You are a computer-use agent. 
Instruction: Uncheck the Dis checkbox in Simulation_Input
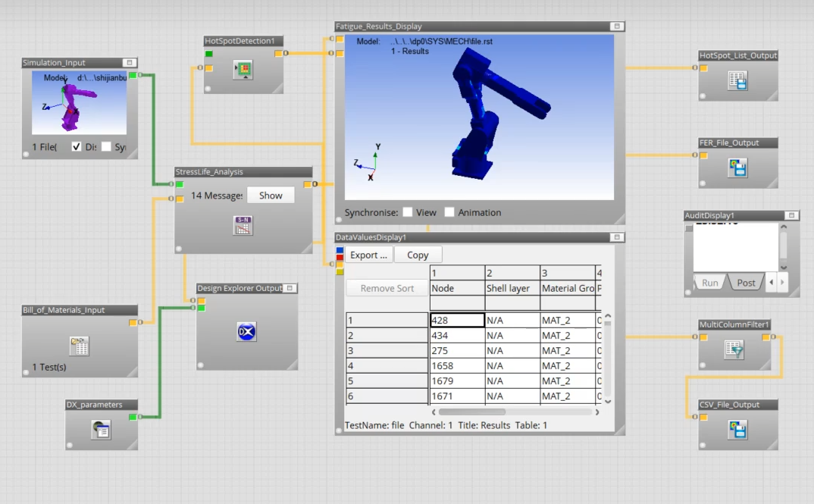[x=77, y=147]
